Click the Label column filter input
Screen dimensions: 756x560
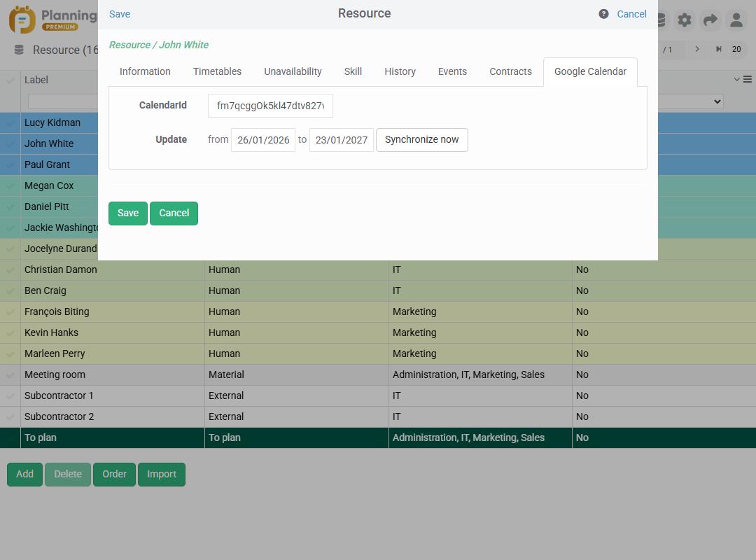click(x=63, y=101)
